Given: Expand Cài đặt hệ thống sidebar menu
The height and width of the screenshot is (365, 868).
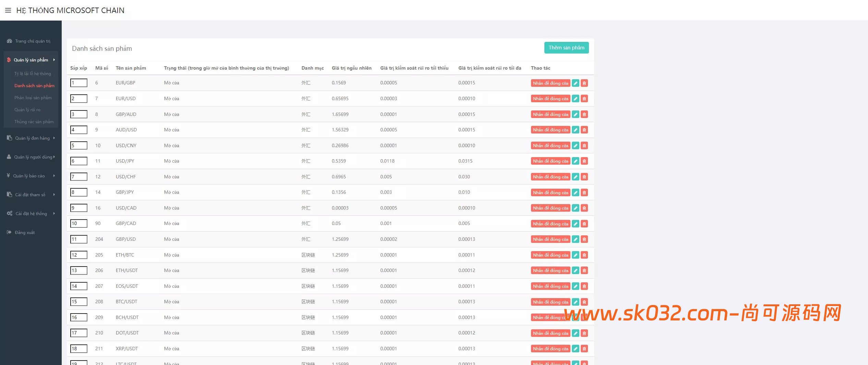Looking at the screenshot, I should (31, 214).
